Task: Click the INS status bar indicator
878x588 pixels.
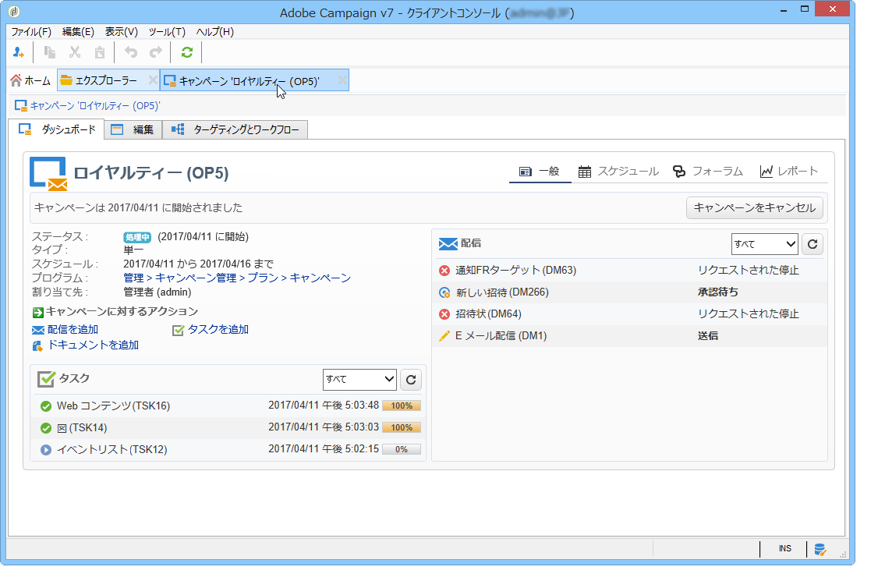Action: (x=785, y=549)
